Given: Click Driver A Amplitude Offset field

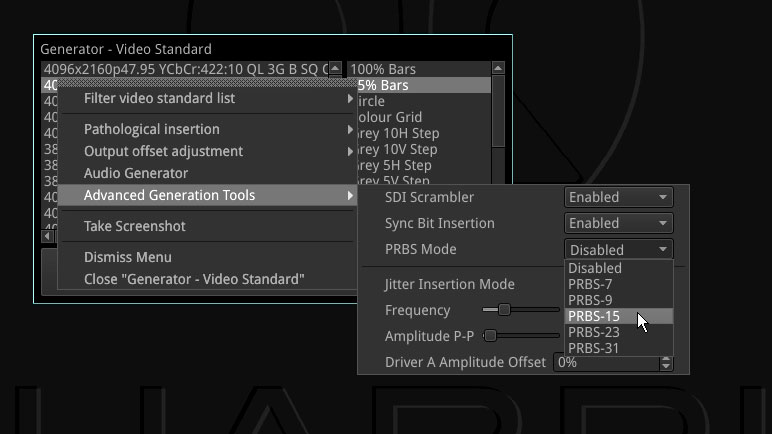Looking at the screenshot, I should coord(607,363).
